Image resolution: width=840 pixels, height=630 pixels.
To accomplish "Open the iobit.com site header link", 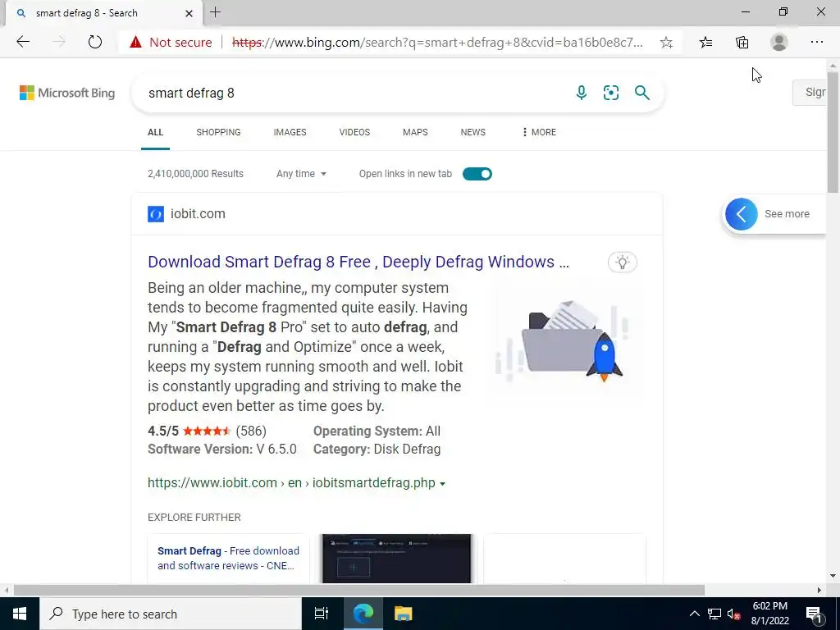I will click(x=198, y=214).
